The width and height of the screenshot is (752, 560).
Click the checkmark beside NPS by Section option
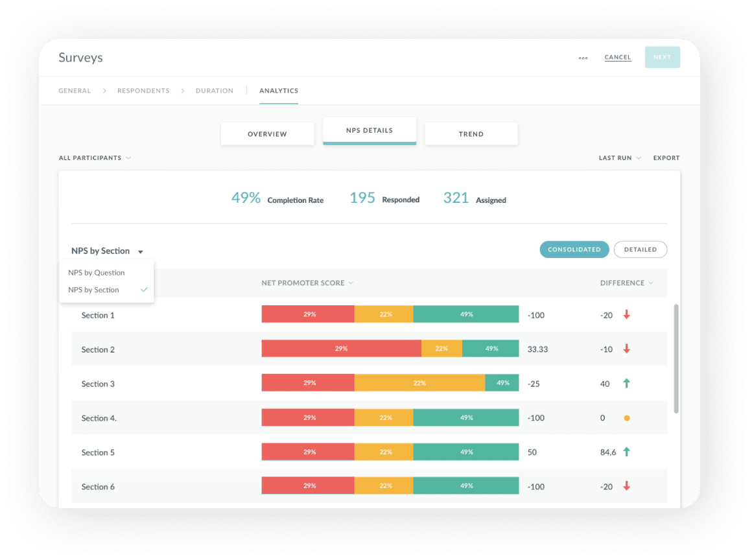[x=145, y=290]
